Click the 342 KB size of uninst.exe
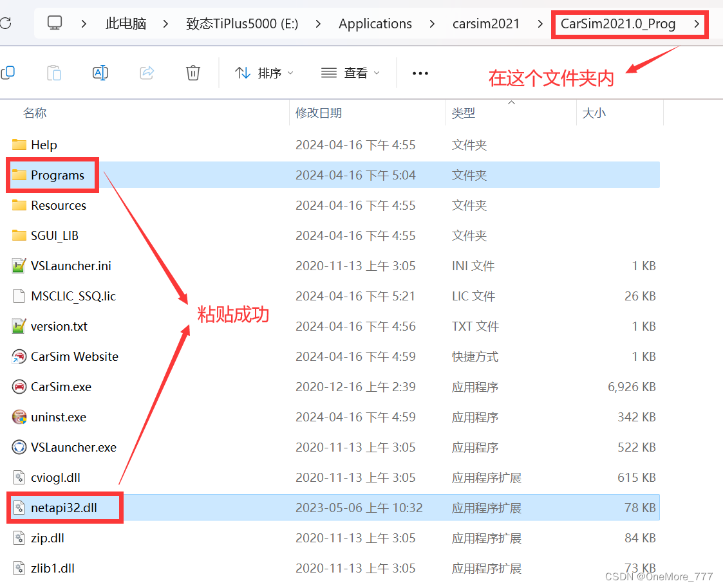Image resolution: width=723 pixels, height=588 pixels. [637, 417]
